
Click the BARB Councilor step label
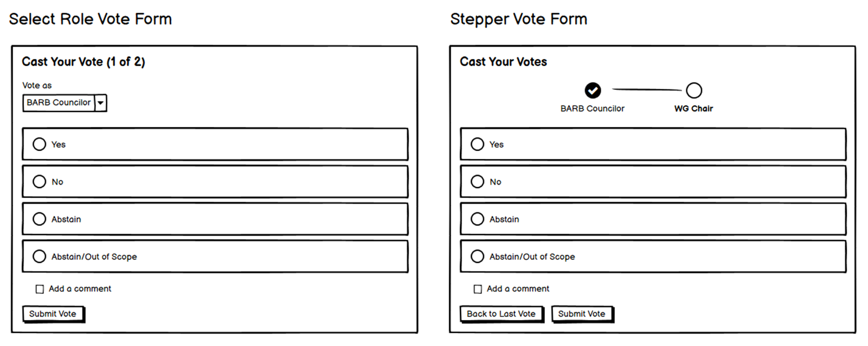592,109
